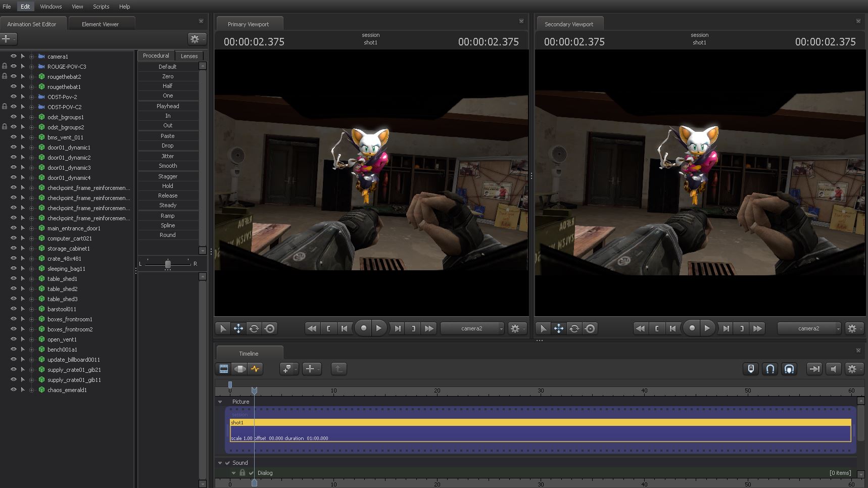868x488 pixels.
Task: Click the L-R balance slider handle
Action: 168,264
